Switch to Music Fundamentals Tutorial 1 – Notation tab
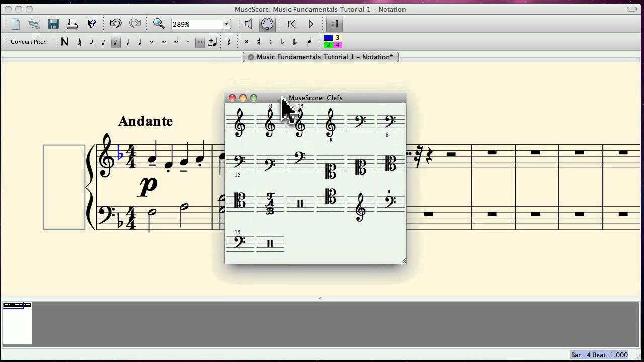 pos(321,57)
